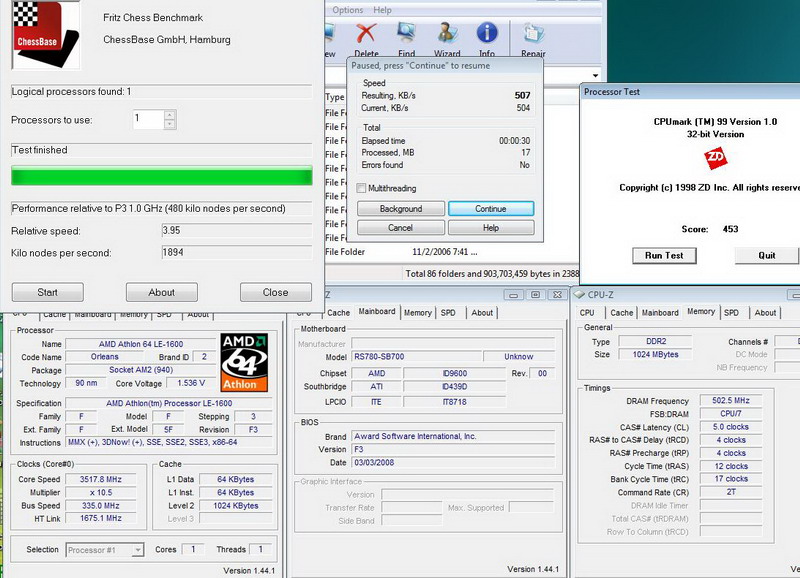Click the Processors to use input field
800x578 pixels.
point(148,119)
